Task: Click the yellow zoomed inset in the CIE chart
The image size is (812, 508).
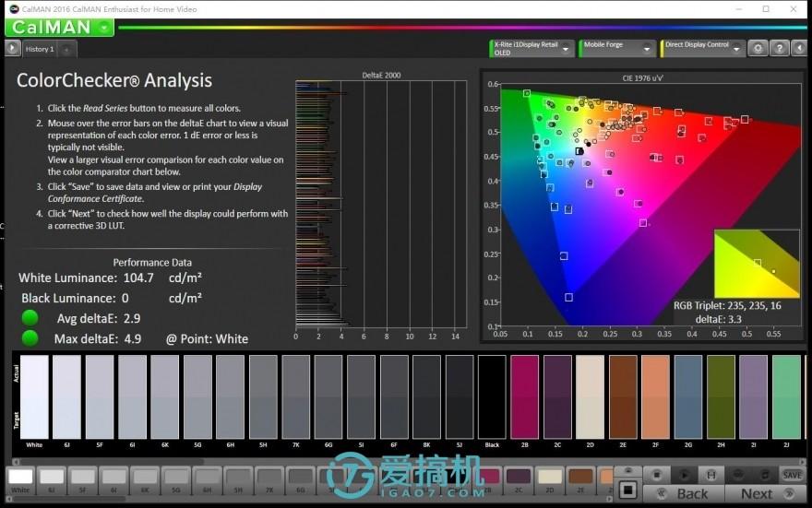Action: (x=757, y=264)
